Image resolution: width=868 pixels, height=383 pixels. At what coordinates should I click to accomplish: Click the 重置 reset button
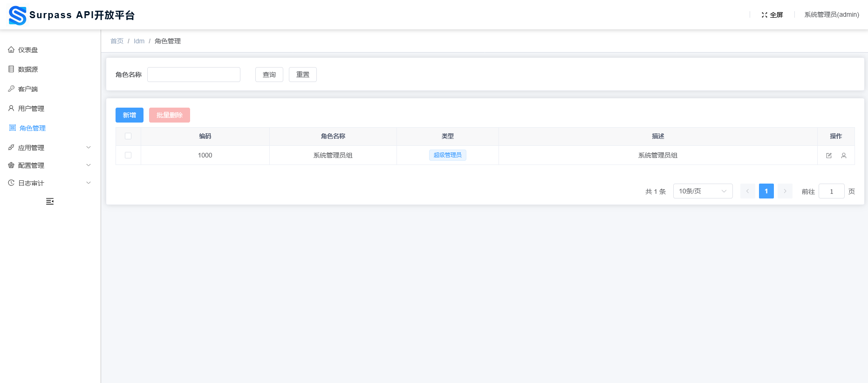pyautogui.click(x=303, y=75)
